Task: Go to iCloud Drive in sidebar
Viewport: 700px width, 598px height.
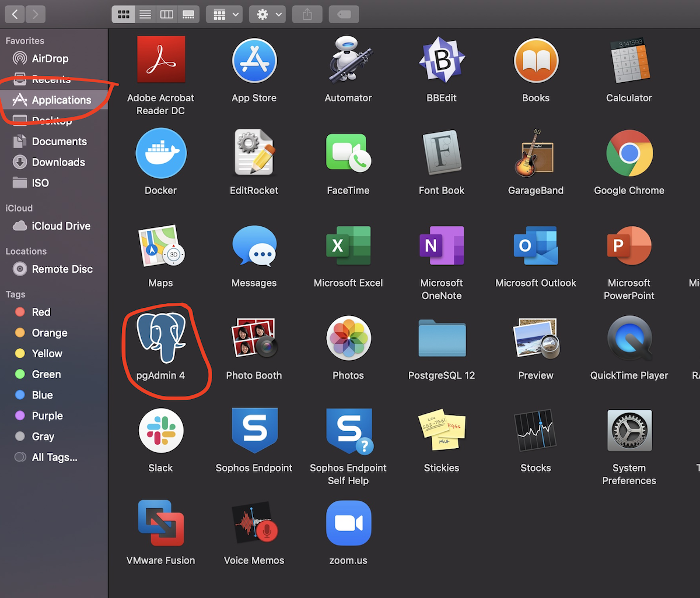Action: tap(61, 226)
